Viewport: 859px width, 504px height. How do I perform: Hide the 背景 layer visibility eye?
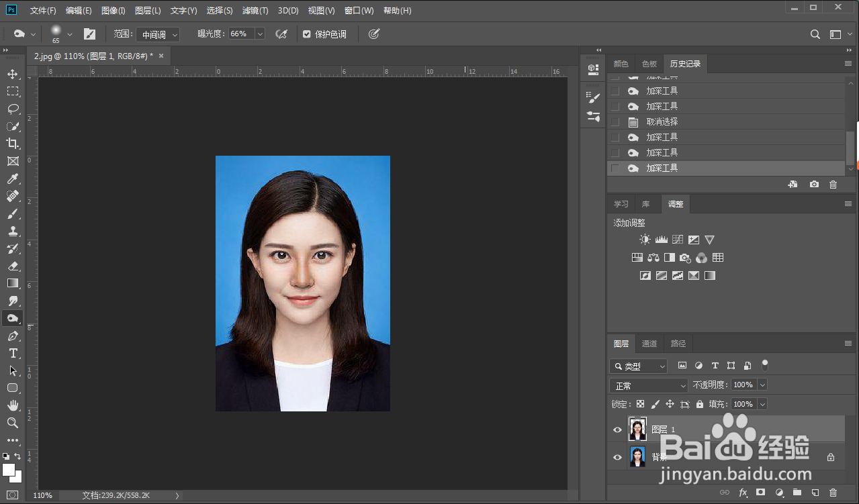click(617, 458)
